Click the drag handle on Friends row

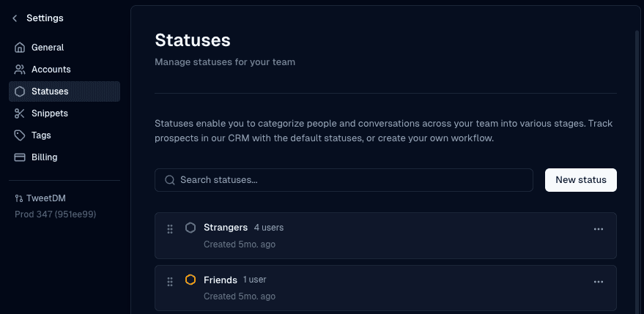coord(170,282)
